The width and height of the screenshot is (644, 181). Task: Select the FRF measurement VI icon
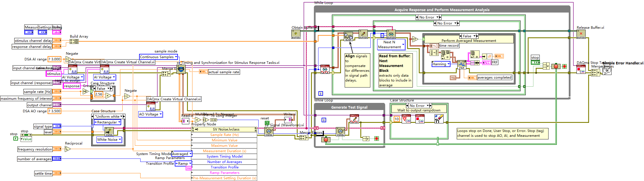[462, 65]
